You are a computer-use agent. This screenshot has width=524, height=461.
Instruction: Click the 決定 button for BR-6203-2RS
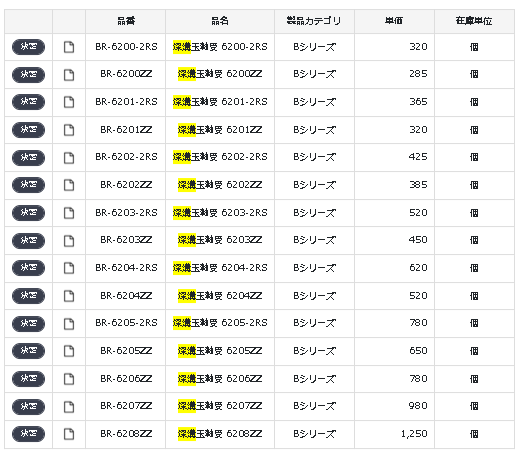pos(28,213)
